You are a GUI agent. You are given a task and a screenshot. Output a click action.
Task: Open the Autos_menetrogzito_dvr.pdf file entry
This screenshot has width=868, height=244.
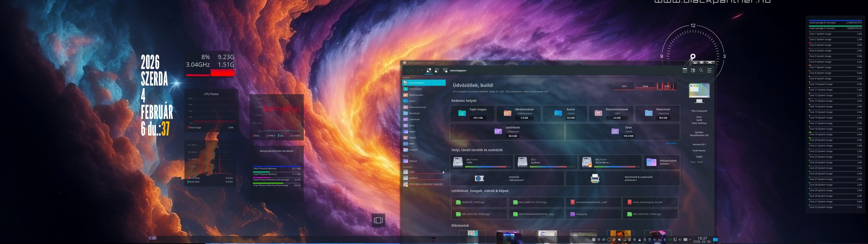tap(650, 202)
